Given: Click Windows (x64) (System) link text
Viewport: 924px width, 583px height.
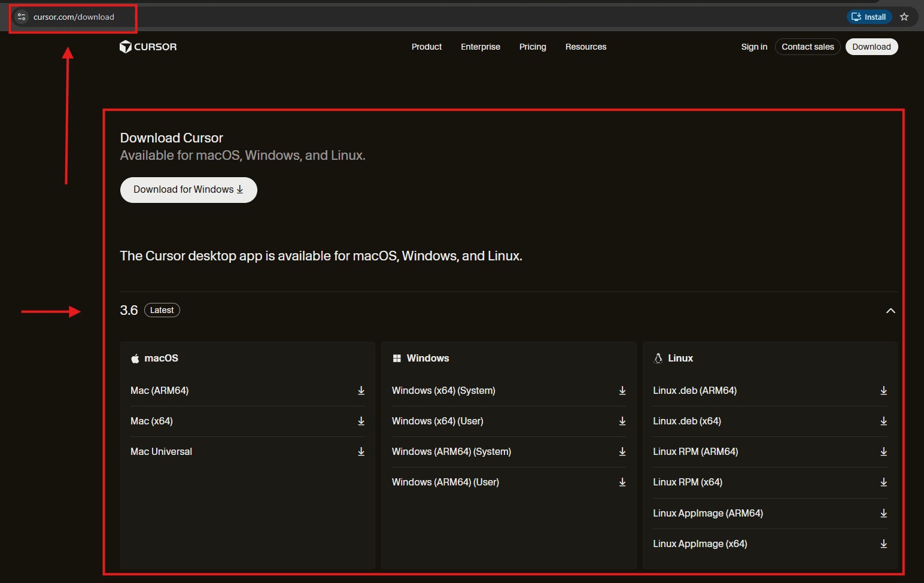Looking at the screenshot, I should pos(443,390).
